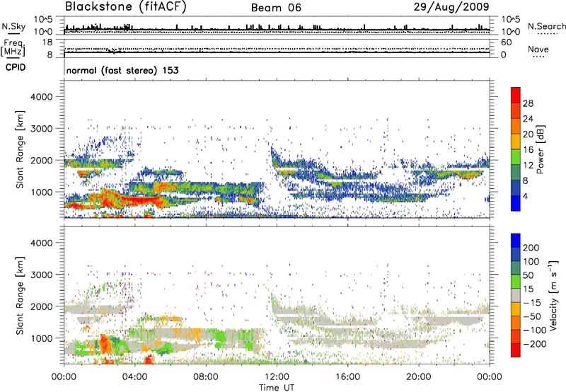Click the 'N.Search' legend label
The width and height of the screenshot is (566, 392).
[546, 26]
